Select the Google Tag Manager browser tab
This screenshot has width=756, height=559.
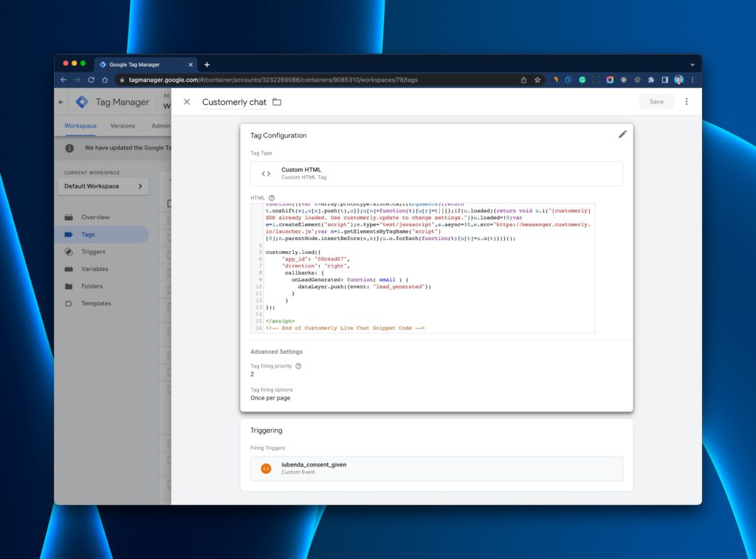pyautogui.click(x=147, y=65)
